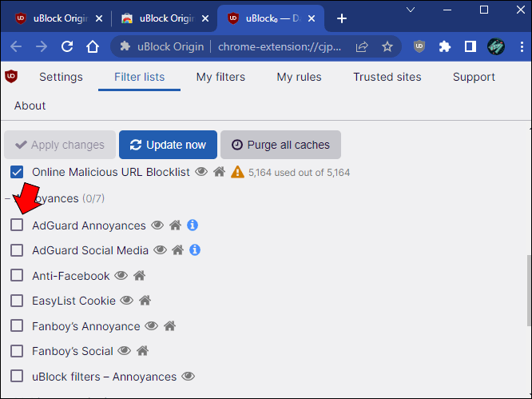Switch to My filters tab
Image resolution: width=532 pixels, height=399 pixels.
point(220,77)
